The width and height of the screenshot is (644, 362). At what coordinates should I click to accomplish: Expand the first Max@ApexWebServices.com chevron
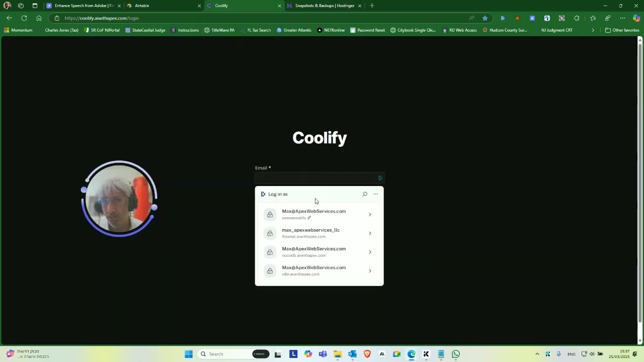click(370, 215)
